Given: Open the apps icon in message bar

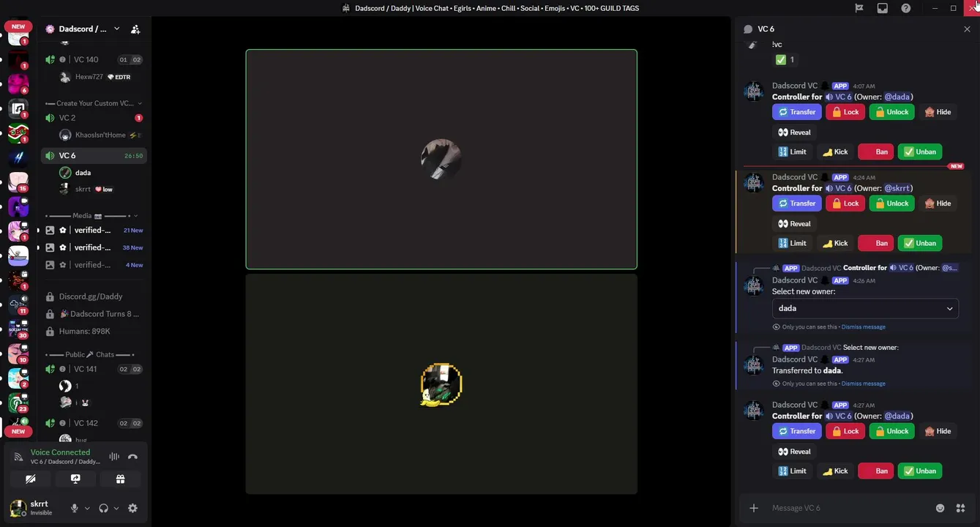Looking at the screenshot, I should pos(961,508).
